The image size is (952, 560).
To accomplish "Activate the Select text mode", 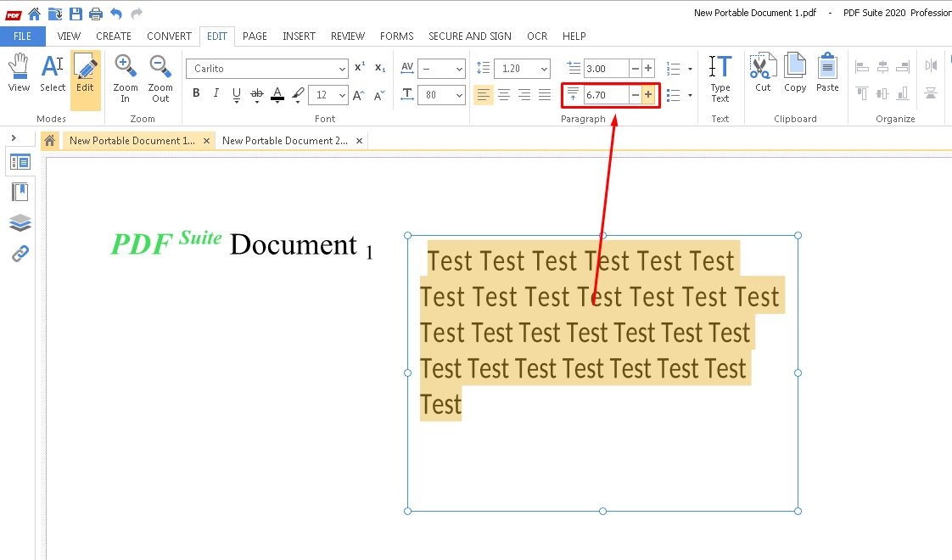I will tap(53, 72).
